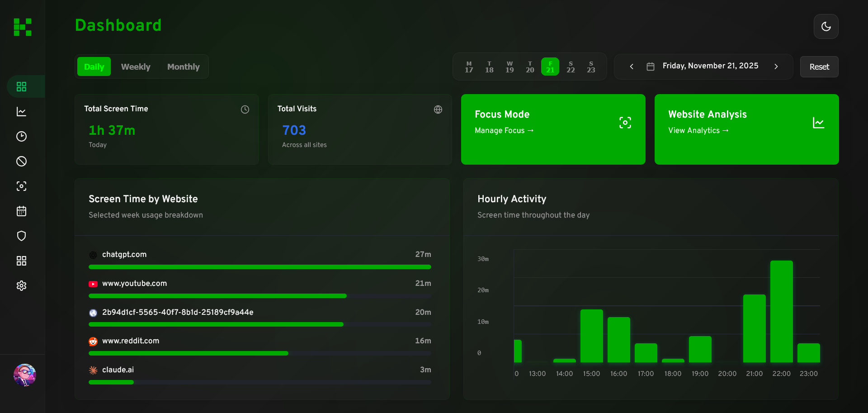Image resolution: width=868 pixels, height=413 pixels.
Task: Click the Reset button
Action: (819, 66)
